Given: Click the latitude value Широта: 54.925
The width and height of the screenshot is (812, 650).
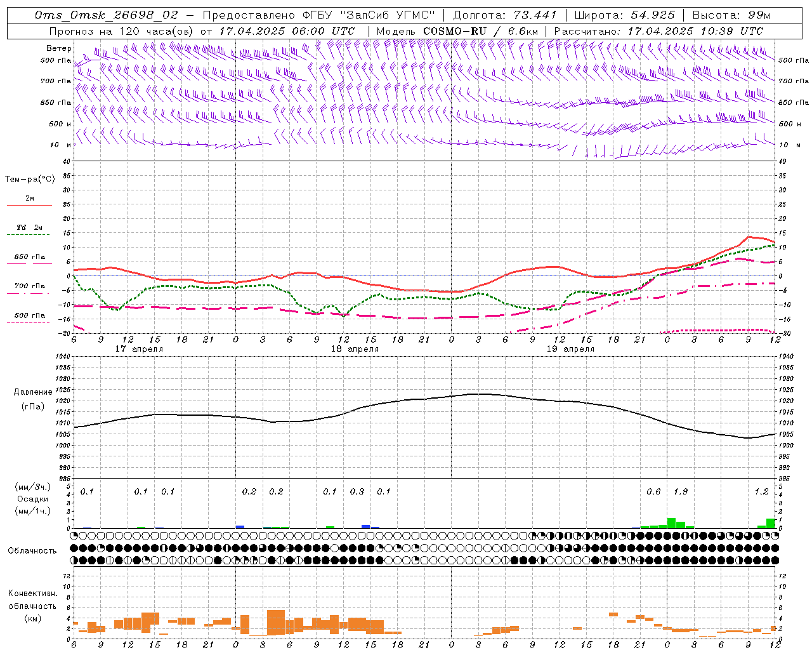Looking at the screenshot, I should 624,15.
